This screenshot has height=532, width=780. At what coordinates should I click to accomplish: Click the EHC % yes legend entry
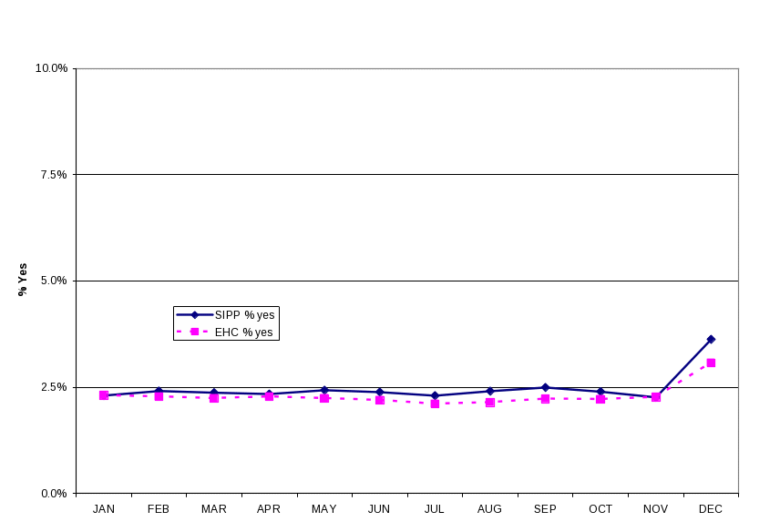(225, 332)
